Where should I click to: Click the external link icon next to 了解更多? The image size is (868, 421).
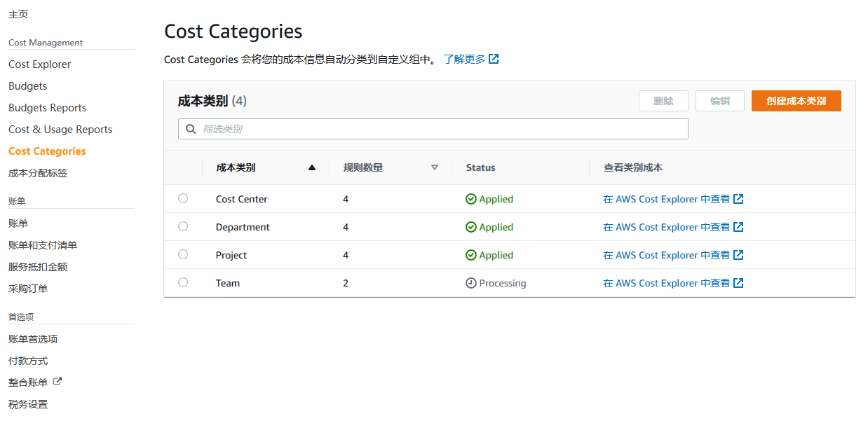(x=494, y=59)
